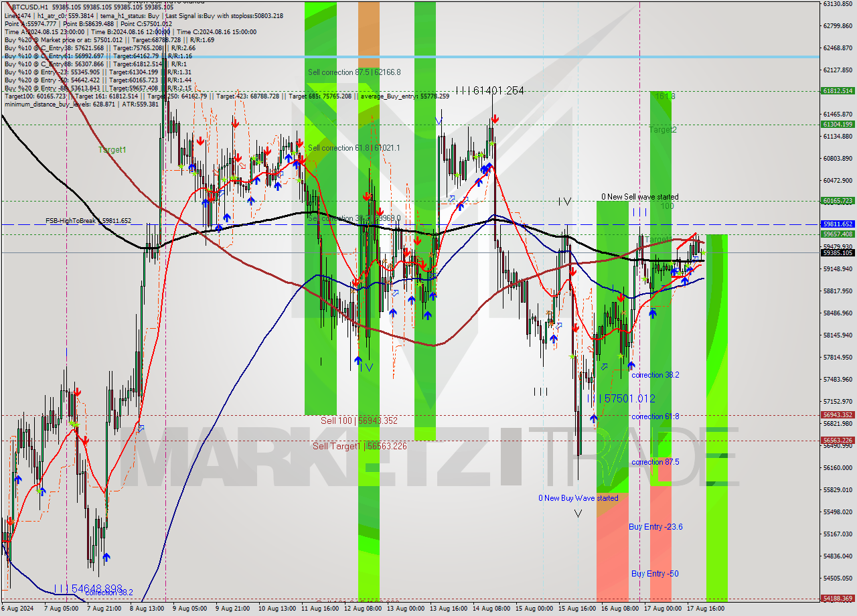
Task: Click the 'Target2' label in the green zone
Action: pyautogui.click(x=662, y=130)
